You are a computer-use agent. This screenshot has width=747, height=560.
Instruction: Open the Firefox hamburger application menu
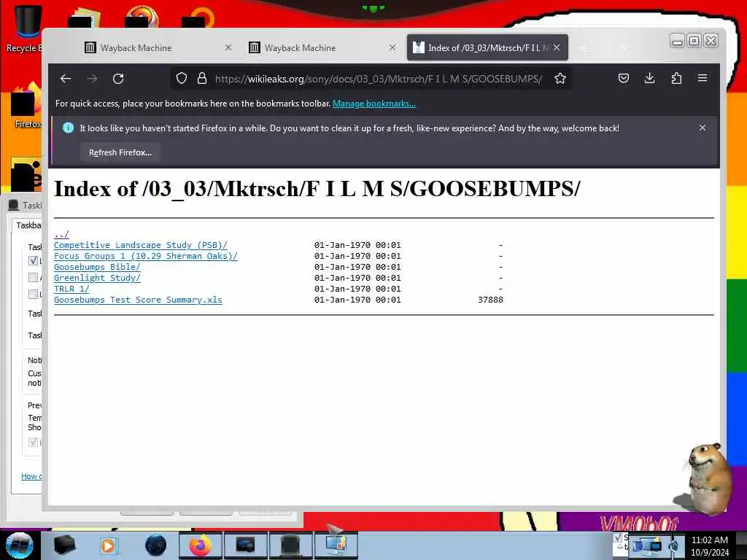click(703, 78)
